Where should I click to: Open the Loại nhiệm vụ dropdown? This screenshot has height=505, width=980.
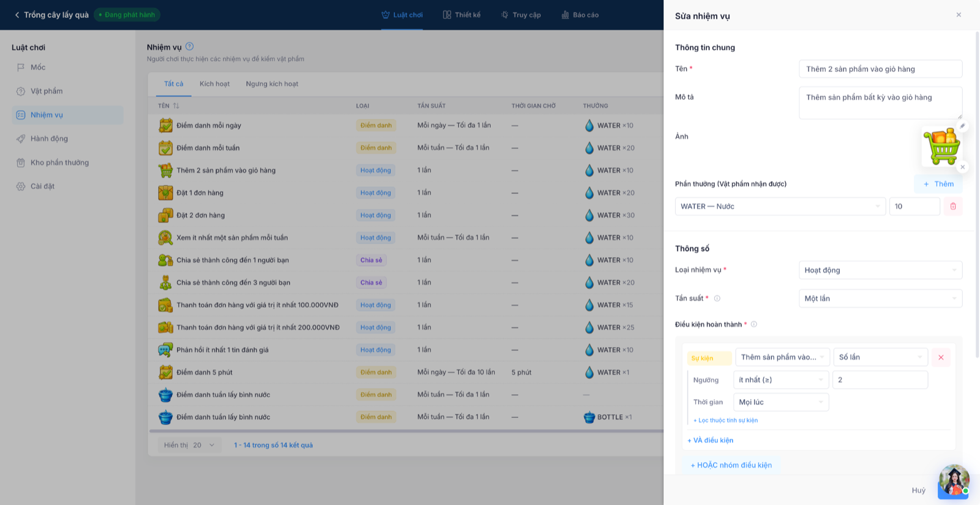click(x=880, y=270)
